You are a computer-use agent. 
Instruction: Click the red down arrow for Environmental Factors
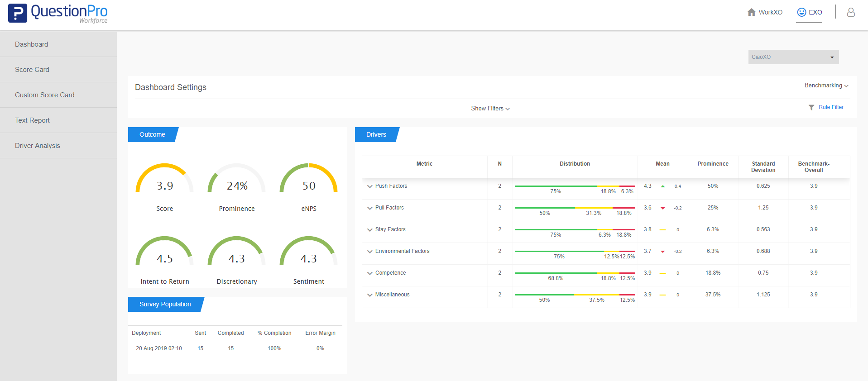tap(663, 252)
